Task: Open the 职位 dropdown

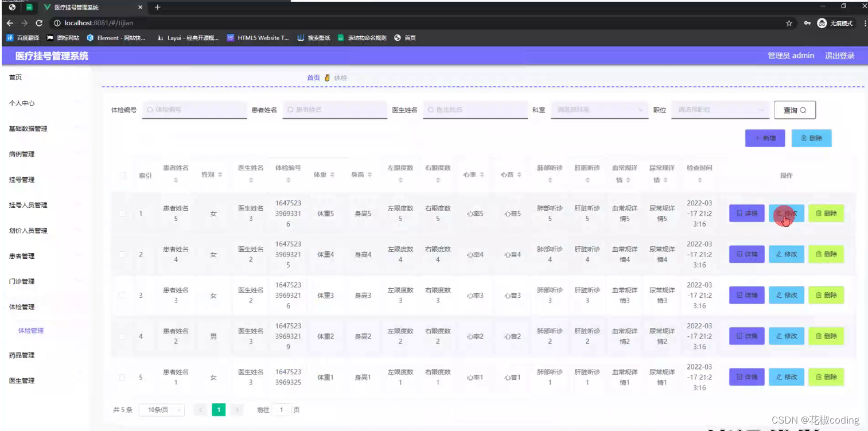Action: click(721, 110)
